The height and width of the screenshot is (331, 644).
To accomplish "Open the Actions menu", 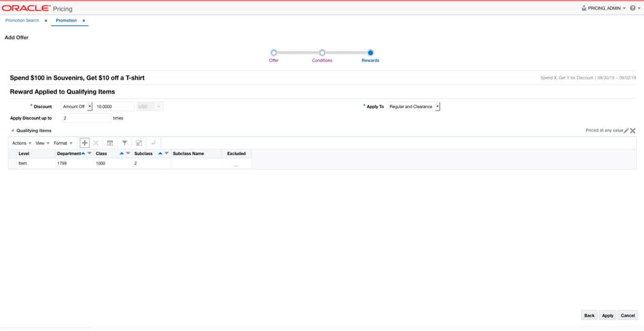I will coord(22,143).
